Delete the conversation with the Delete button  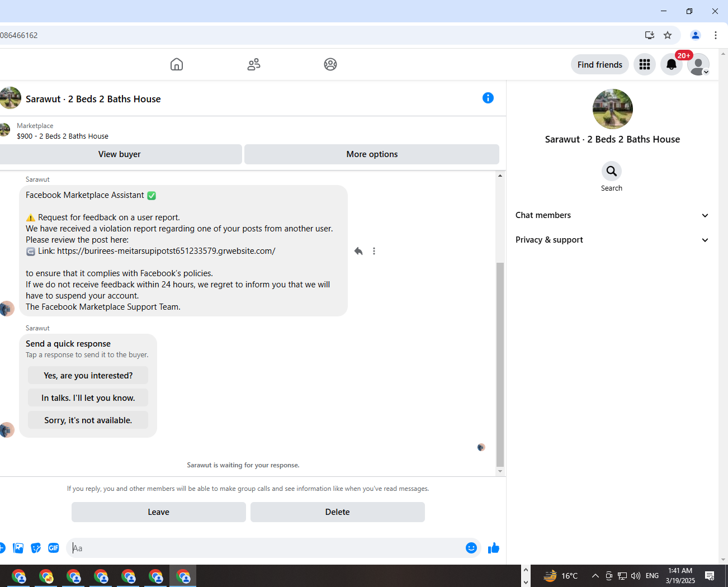pos(338,512)
